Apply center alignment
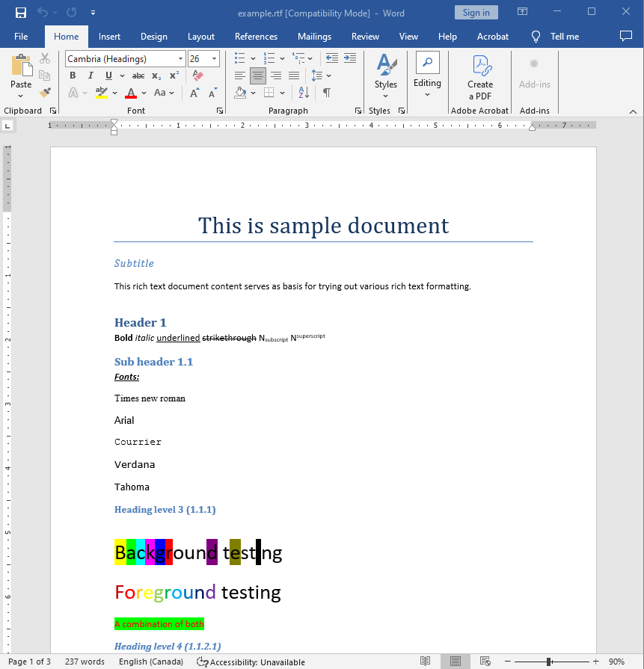 tap(257, 75)
